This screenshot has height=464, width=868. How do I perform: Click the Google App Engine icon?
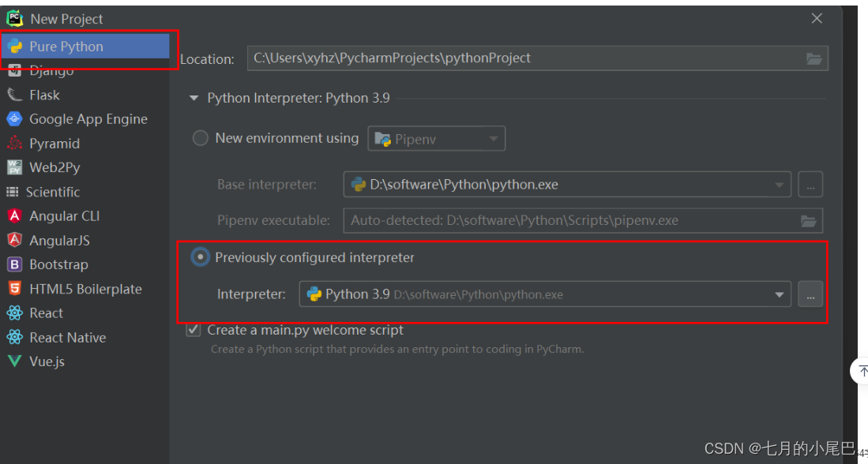(x=14, y=119)
